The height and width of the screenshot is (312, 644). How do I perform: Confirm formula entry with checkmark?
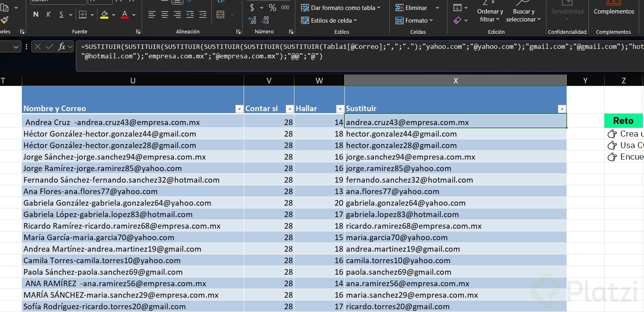click(x=50, y=47)
